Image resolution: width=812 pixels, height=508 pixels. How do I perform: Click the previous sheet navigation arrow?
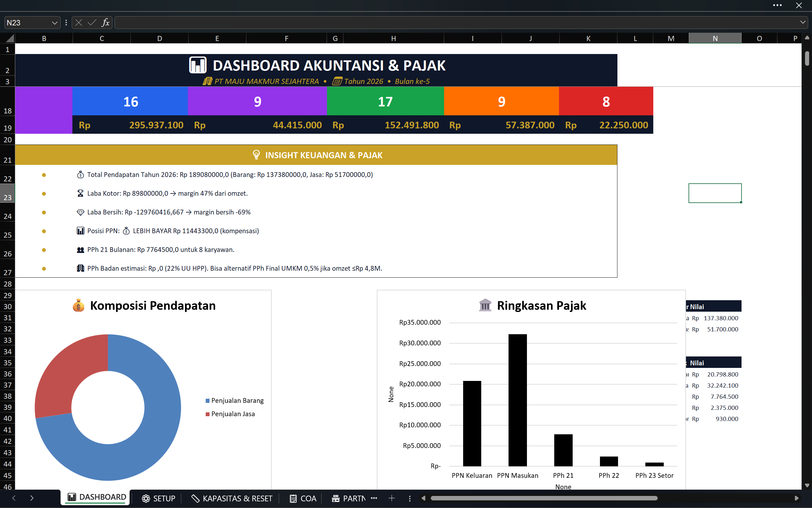[x=14, y=498]
